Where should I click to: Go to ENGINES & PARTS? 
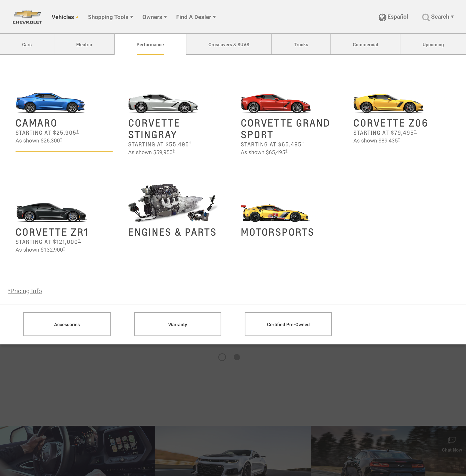(172, 232)
